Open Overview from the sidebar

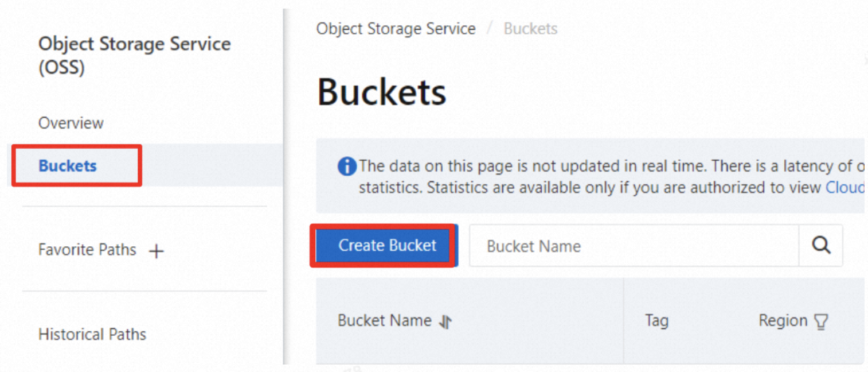[71, 123]
